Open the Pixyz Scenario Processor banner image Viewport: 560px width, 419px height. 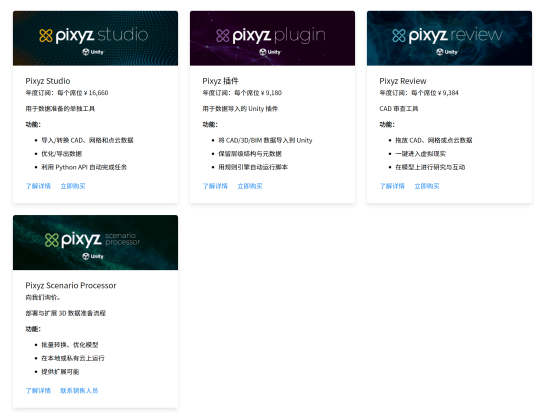pos(95,243)
